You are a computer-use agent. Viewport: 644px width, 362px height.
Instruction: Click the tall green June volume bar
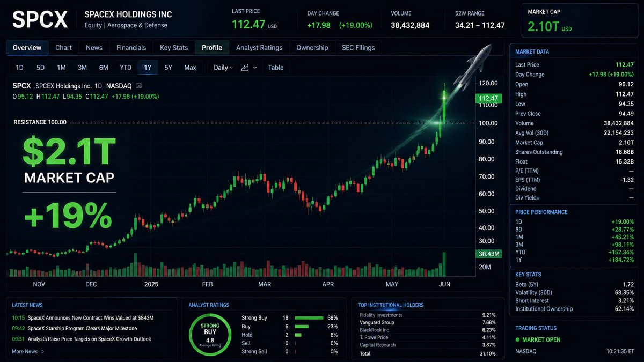click(x=444, y=264)
